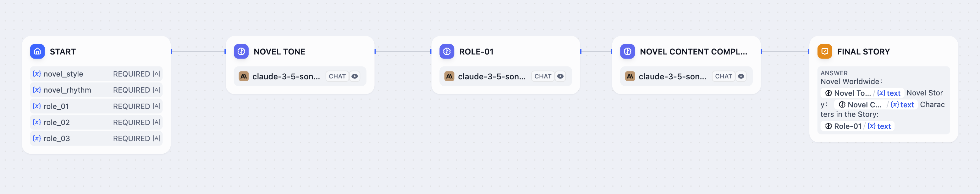
Task: Open the claude-3-5-sonnet model selector in ROLE-01
Action: 492,76
